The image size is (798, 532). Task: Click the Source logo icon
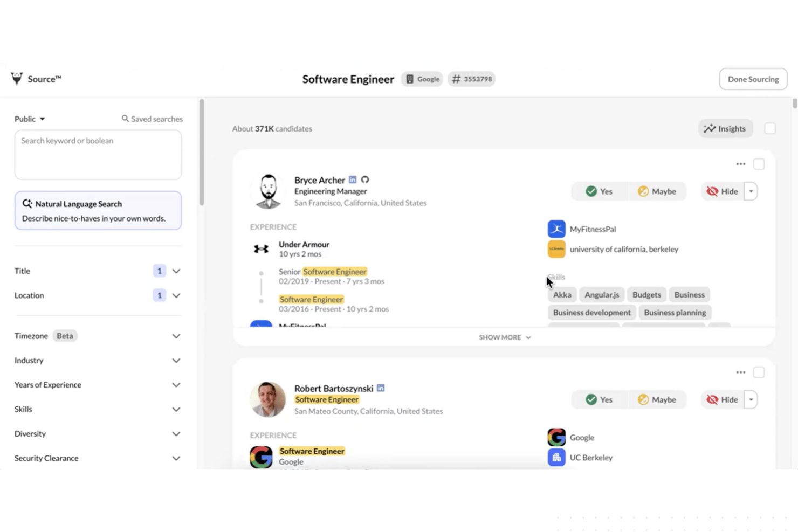[17, 79]
